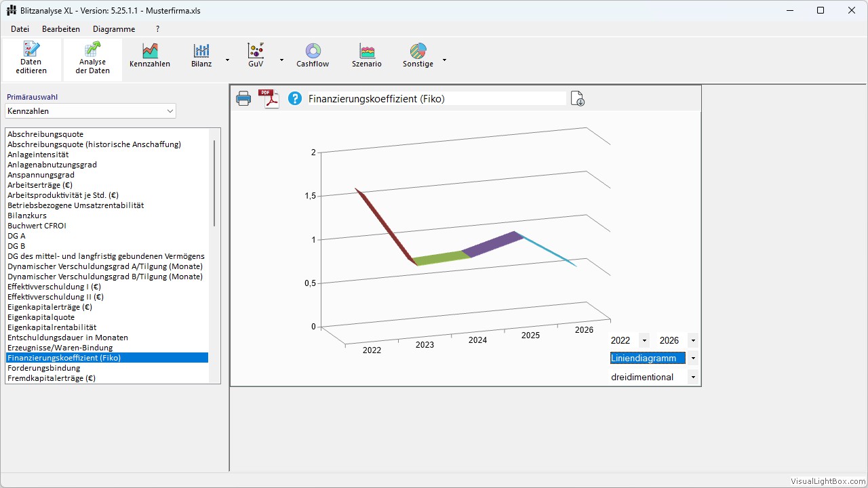Open the Cashflow chart view
This screenshot has height=488, width=868.
click(x=313, y=56)
